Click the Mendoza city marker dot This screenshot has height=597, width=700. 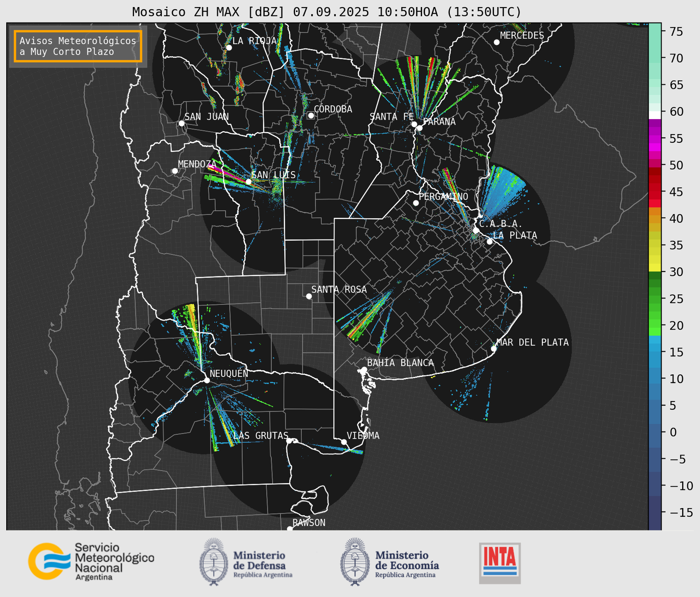[x=175, y=171]
